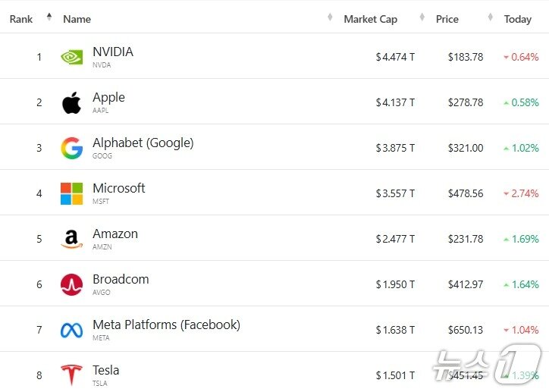This screenshot has width=549, height=392.
Task: Click Amazon's 1.69% daily change value
Action: click(525, 239)
